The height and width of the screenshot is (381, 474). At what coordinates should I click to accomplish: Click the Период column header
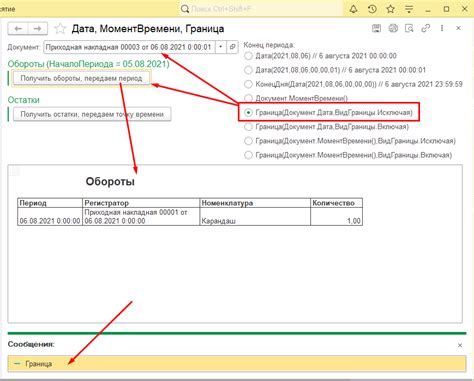pyautogui.click(x=50, y=203)
